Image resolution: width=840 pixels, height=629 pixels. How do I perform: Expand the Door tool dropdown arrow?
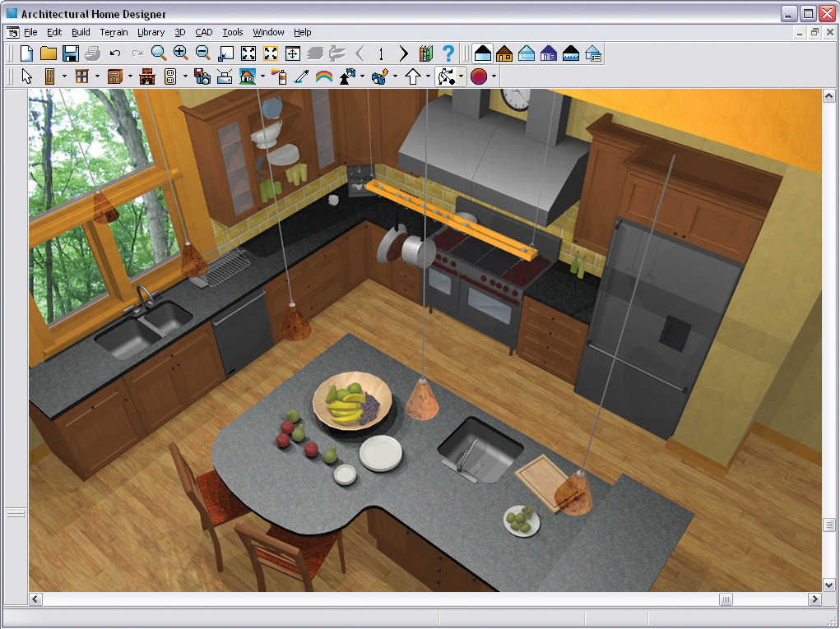point(64,76)
